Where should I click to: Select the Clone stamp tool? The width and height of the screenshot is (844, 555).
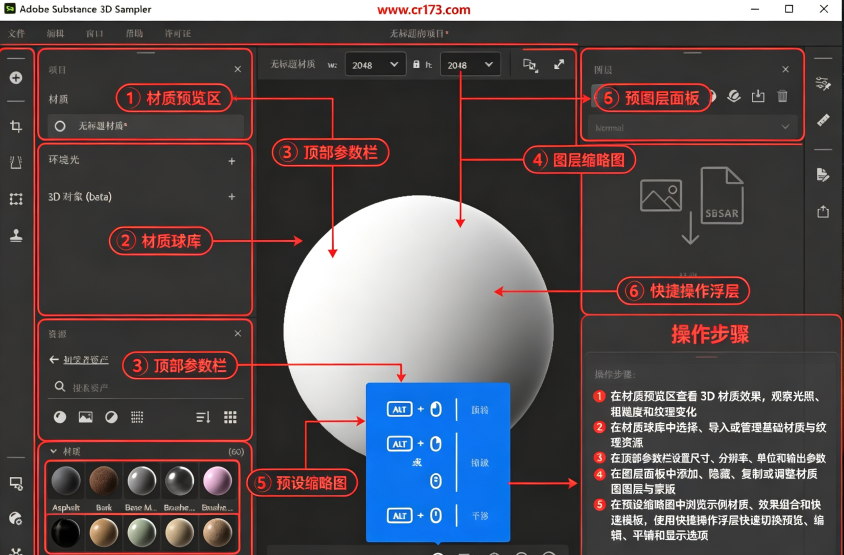tap(16, 235)
